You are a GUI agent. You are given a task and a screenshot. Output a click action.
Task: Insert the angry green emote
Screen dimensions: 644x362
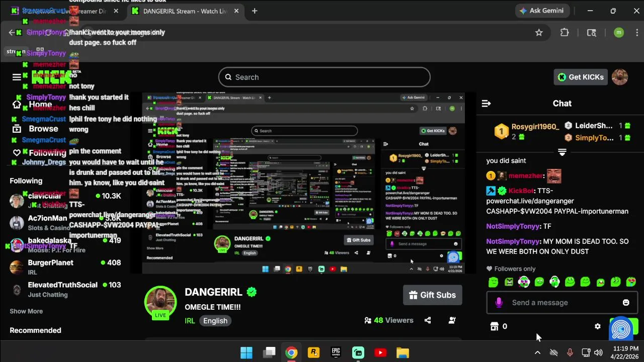(x=509, y=282)
